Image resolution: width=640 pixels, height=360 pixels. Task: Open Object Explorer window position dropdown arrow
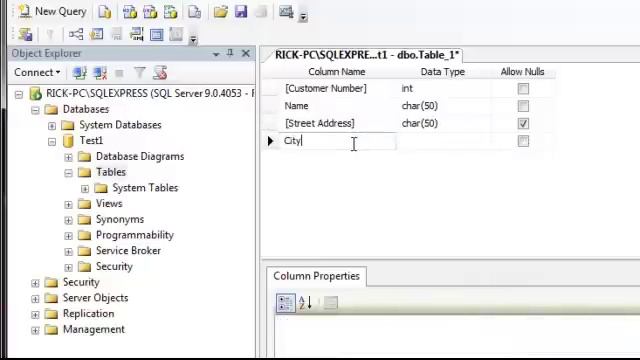pos(216,54)
